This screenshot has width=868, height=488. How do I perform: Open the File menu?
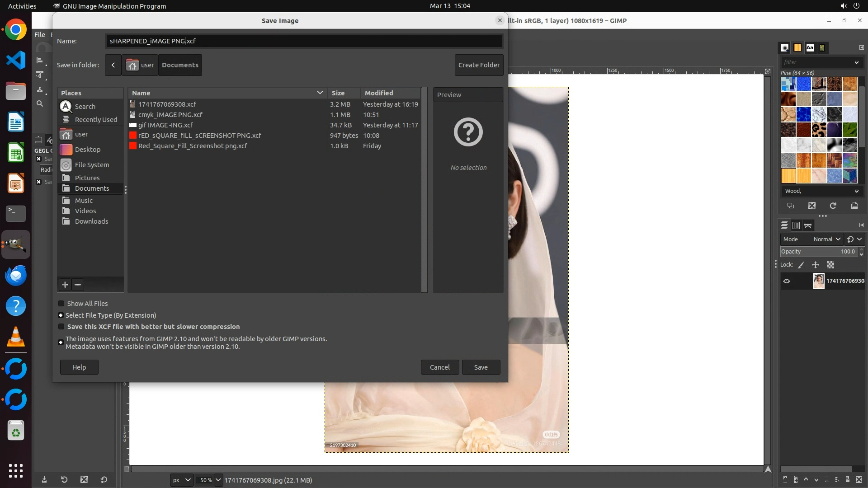40,35
